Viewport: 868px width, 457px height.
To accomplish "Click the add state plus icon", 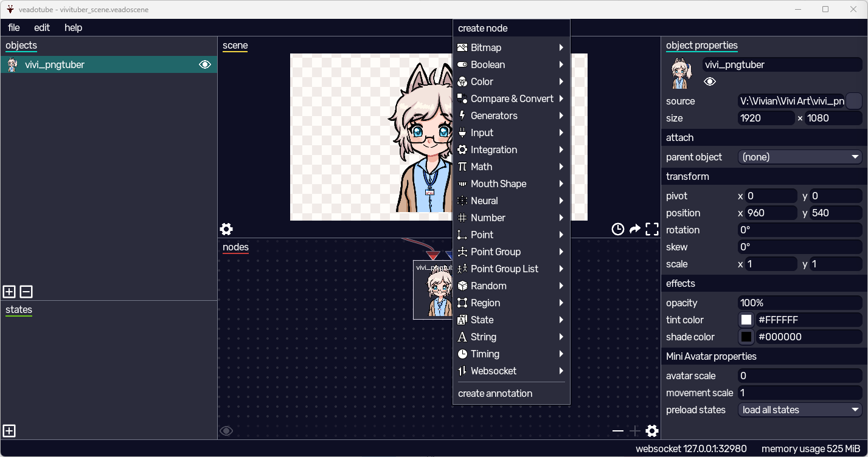I will coord(9,431).
